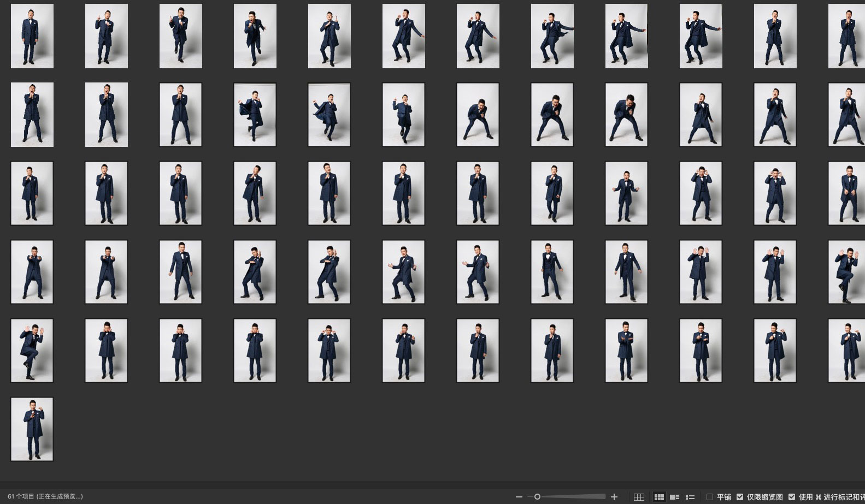Select the lone thumbnail in the bottom row
This screenshot has width=865, height=504.
tap(32, 429)
